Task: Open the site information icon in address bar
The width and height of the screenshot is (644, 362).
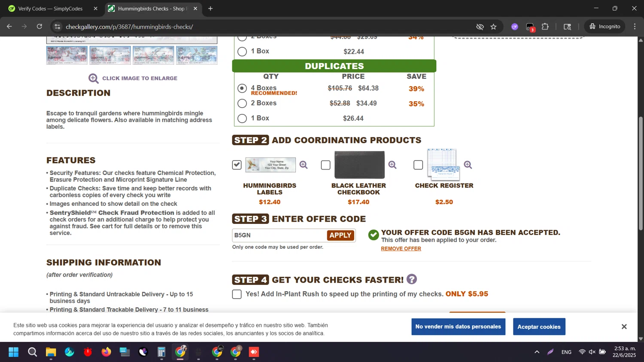Action: click(57, 27)
